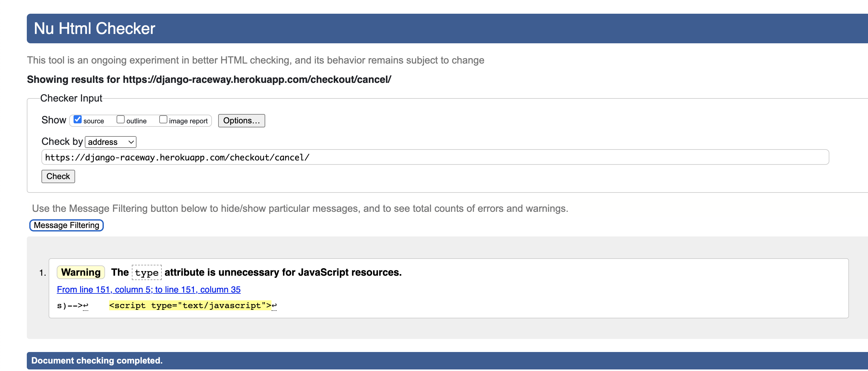868x371 pixels.
Task: Expand the Message Filtering options
Action: click(x=66, y=225)
